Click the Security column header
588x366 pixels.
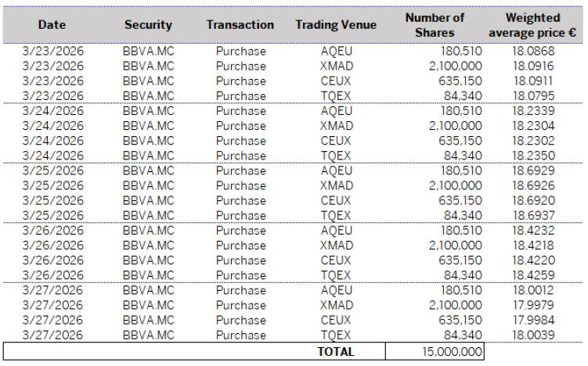pos(148,25)
